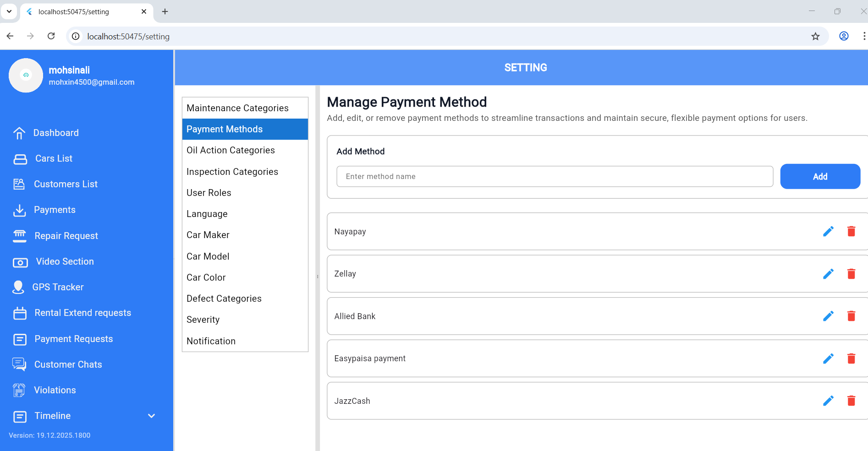Click trash icon for Easypaisa payment
The height and width of the screenshot is (451, 868).
[851, 359]
